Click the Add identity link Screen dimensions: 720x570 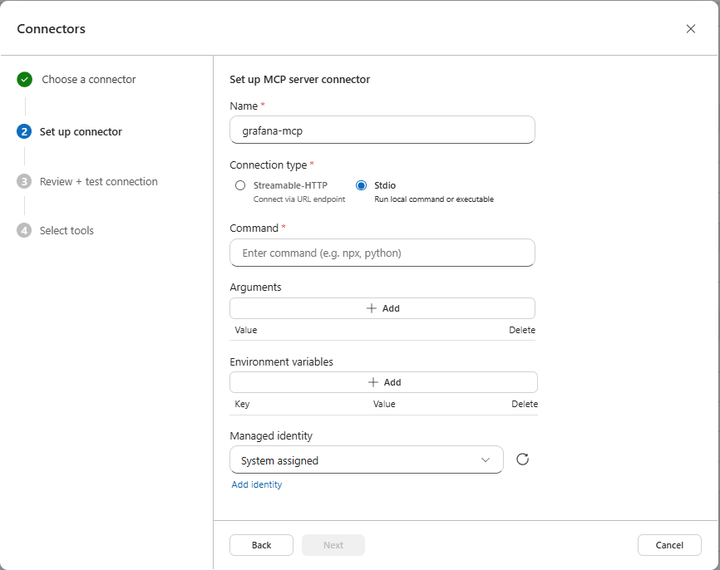click(257, 485)
